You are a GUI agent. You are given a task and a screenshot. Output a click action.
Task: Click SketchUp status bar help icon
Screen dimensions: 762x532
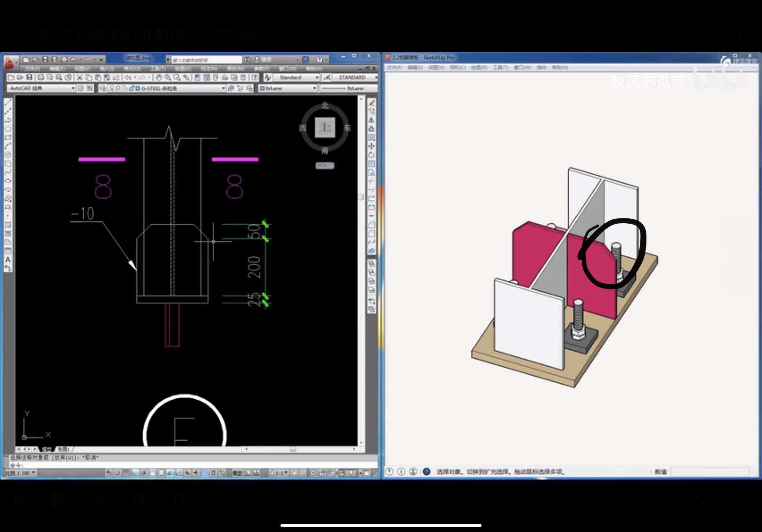426,471
